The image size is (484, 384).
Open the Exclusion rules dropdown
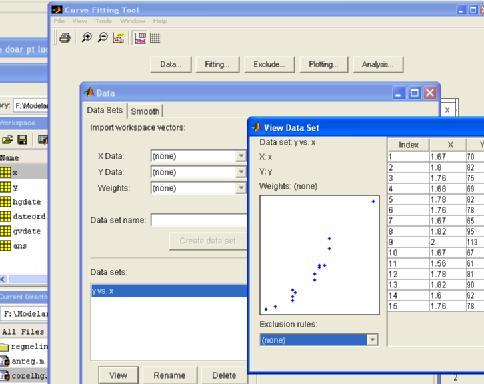372,340
